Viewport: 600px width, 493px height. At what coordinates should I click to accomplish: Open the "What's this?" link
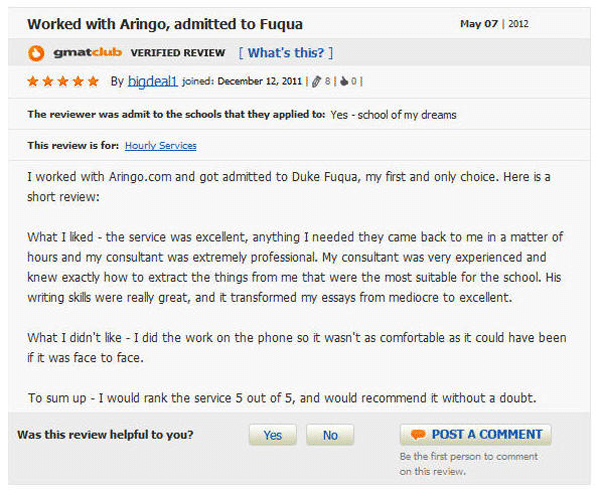coord(285,53)
